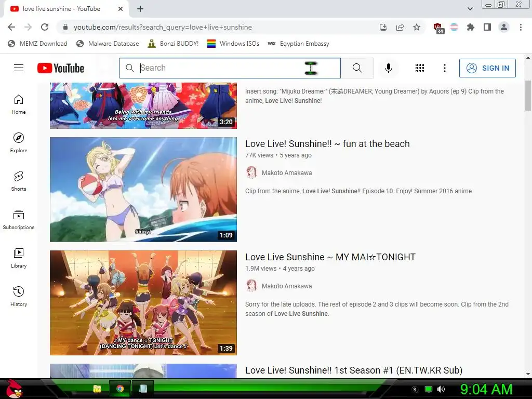Open the YouTube apps grid

(420, 68)
